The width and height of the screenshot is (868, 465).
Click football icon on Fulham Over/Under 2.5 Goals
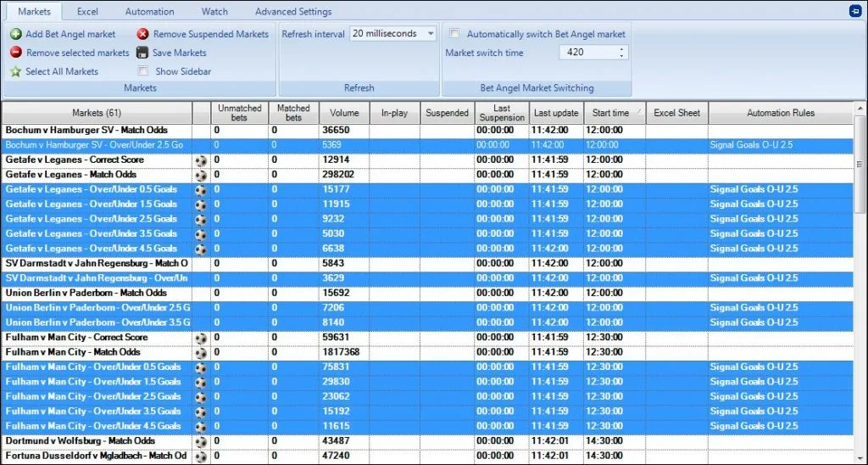point(201,397)
